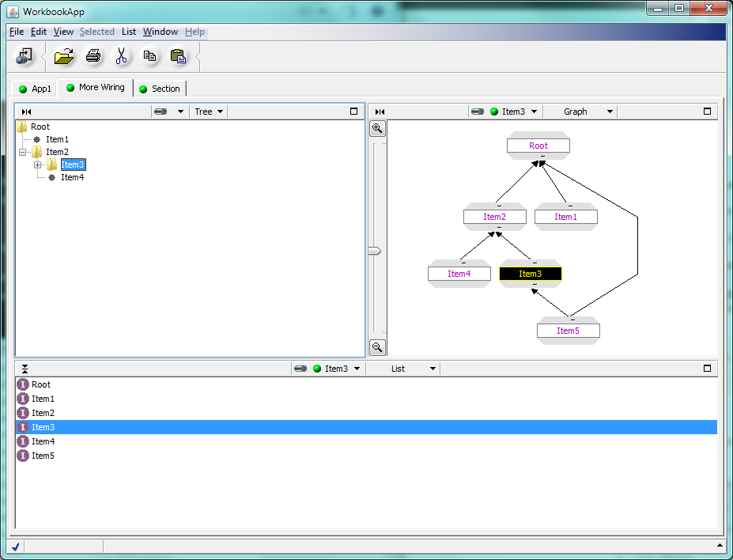The height and width of the screenshot is (560, 733).
Task: Maximize the Graph panel with its square icon
Action: 707,112
